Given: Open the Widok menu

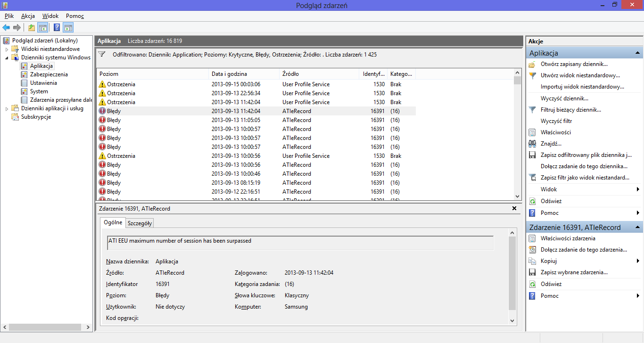Looking at the screenshot, I should (x=50, y=16).
